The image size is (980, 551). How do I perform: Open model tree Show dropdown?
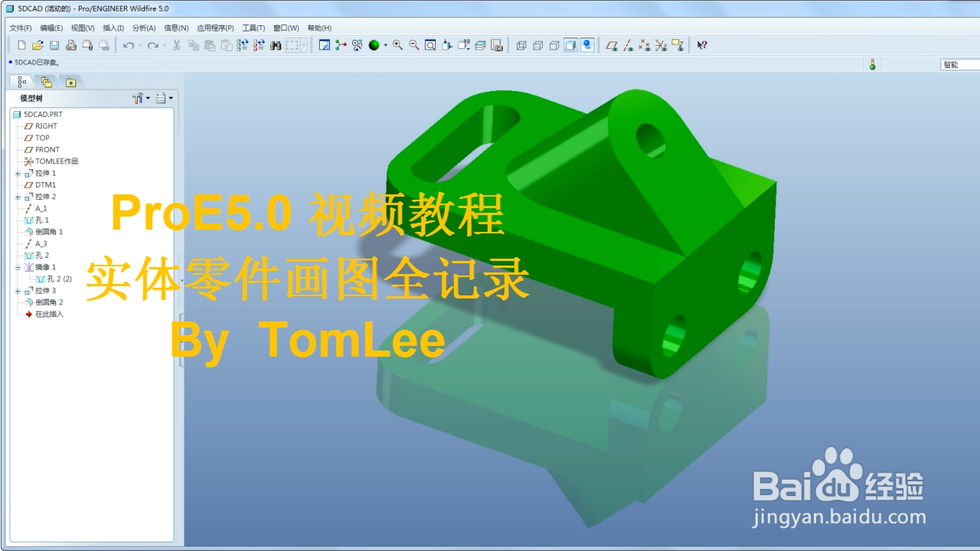[x=164, y=98]
